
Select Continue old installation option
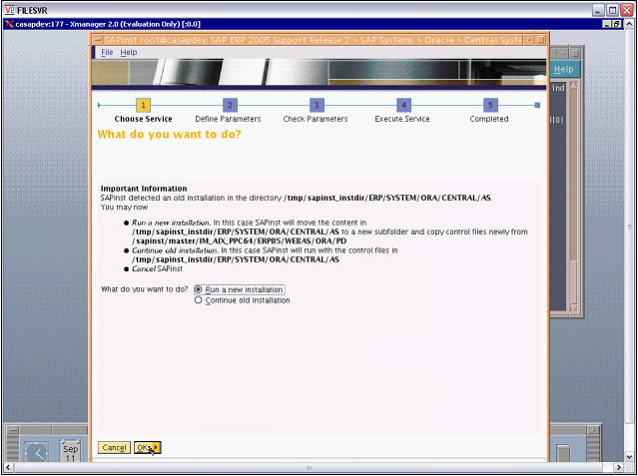[198, 300]
